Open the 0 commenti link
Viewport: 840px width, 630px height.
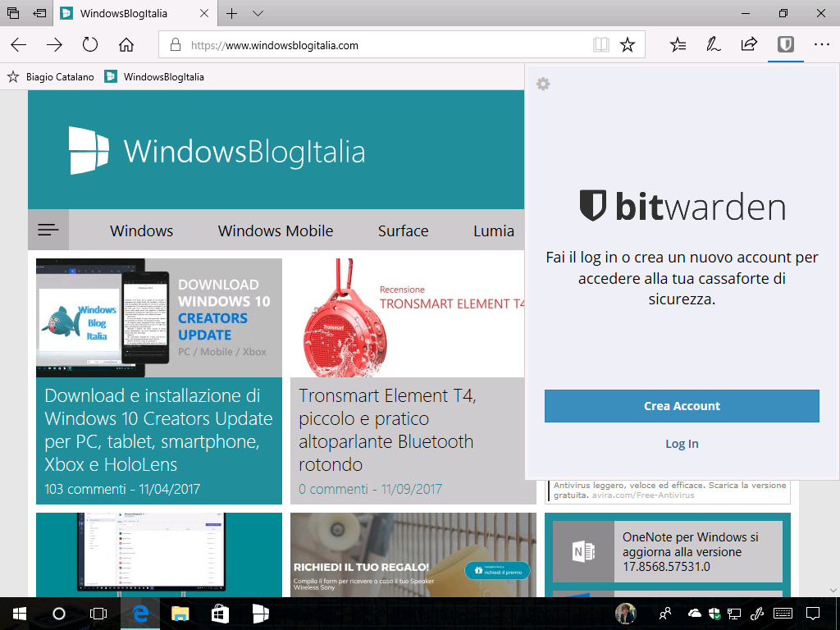(333, 489)
